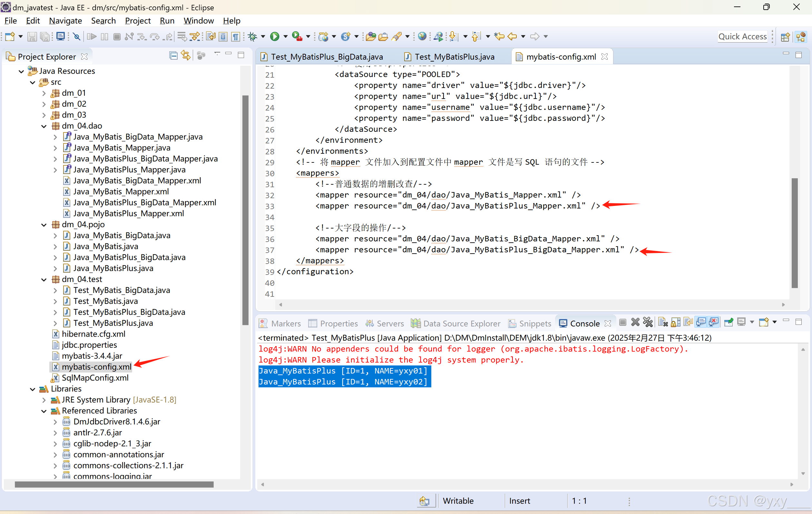Click the Quick Access search field
The width and height of the screenshot is (812, 514).
742,36
